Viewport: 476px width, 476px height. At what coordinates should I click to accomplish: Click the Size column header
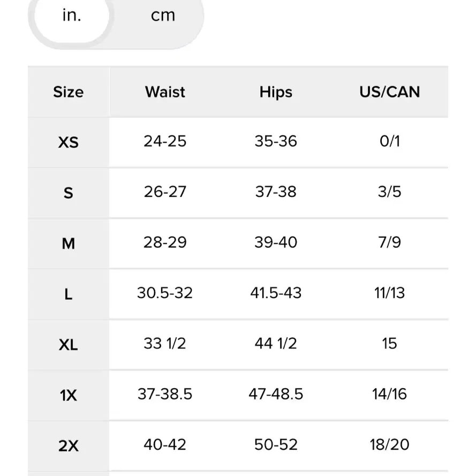pyautogui.click(x=69, y=92)
